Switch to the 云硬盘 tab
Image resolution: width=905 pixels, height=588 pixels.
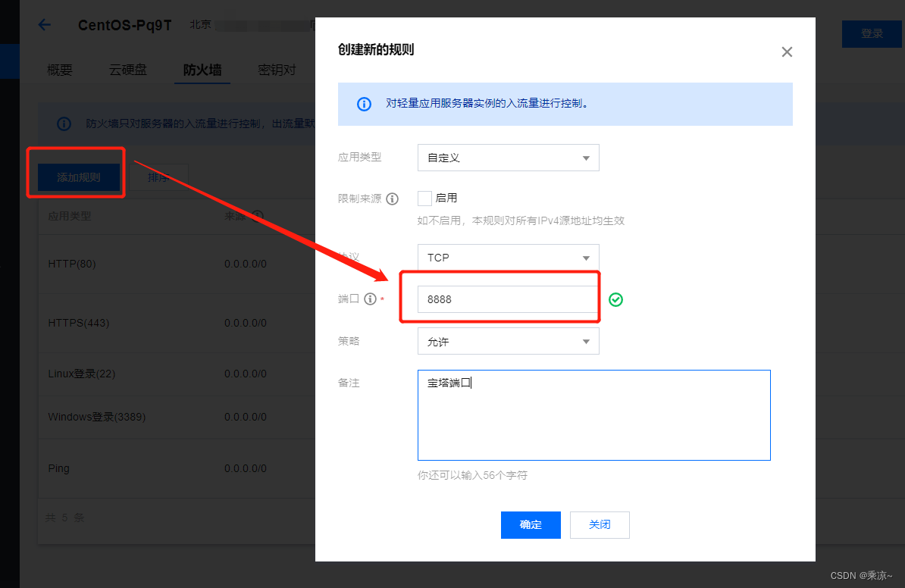[x=128, y=70]
